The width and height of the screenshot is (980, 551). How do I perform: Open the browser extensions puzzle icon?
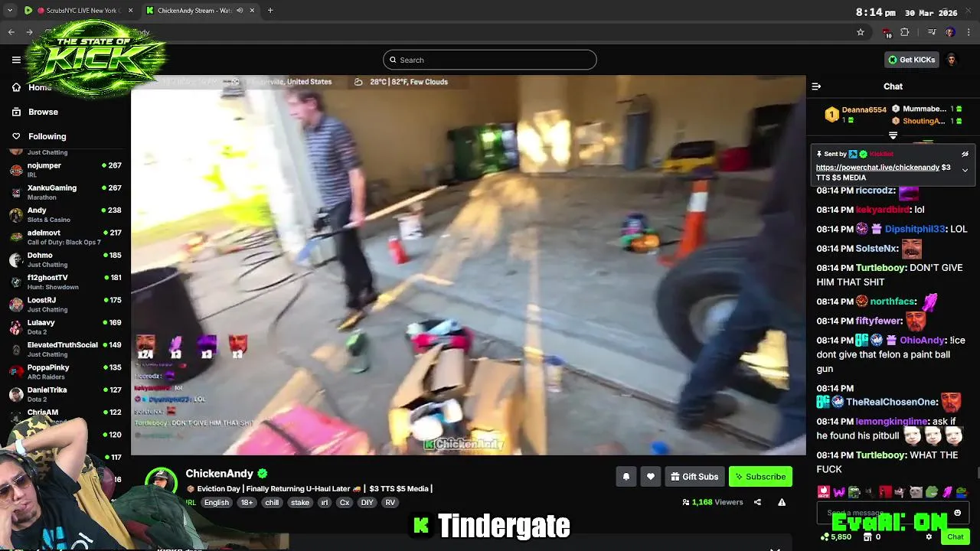905,32
